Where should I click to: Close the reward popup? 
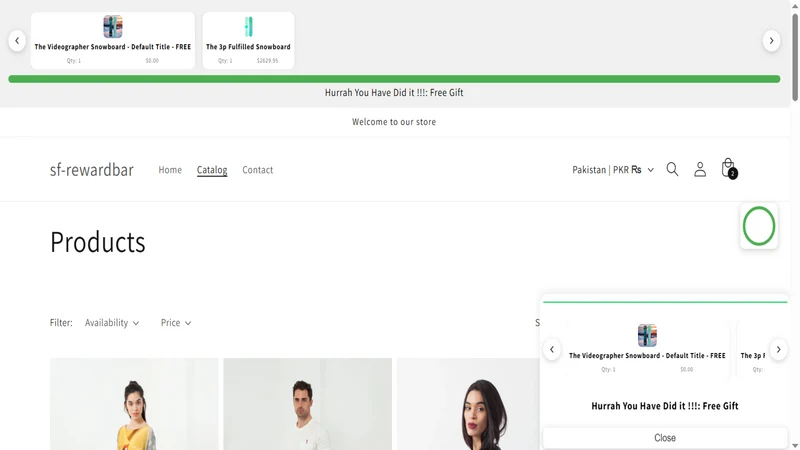tap(665, 438)
